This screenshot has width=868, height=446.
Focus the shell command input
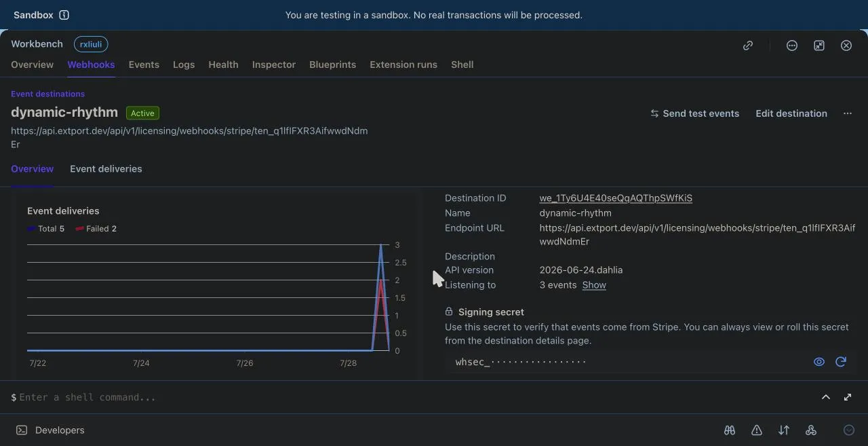point(414,397)
